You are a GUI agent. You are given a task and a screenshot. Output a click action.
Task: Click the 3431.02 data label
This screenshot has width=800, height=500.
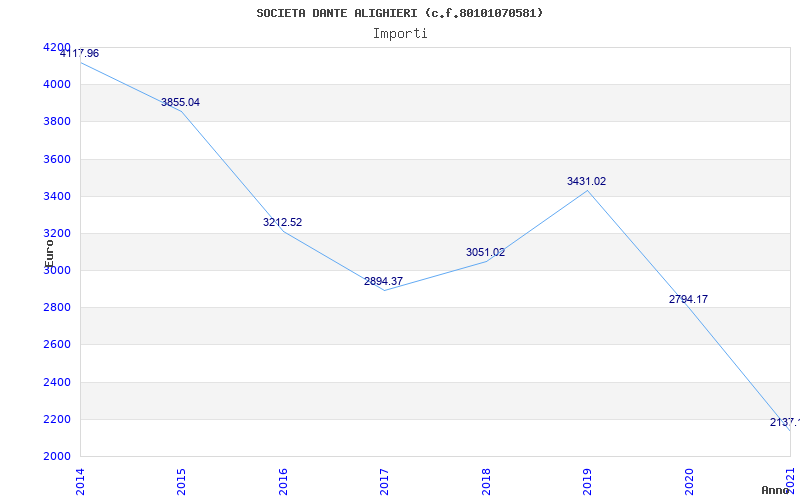[587, 181]
